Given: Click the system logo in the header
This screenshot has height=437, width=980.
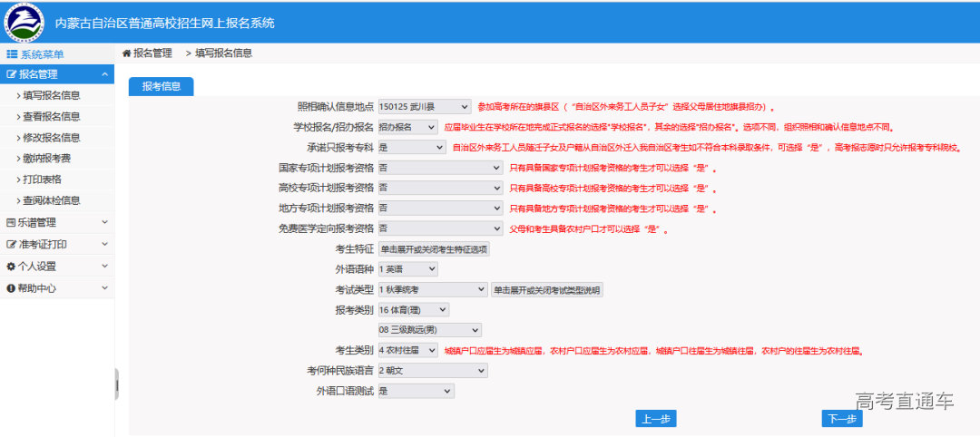Looking at the screenshot, I should coord(24,22).
